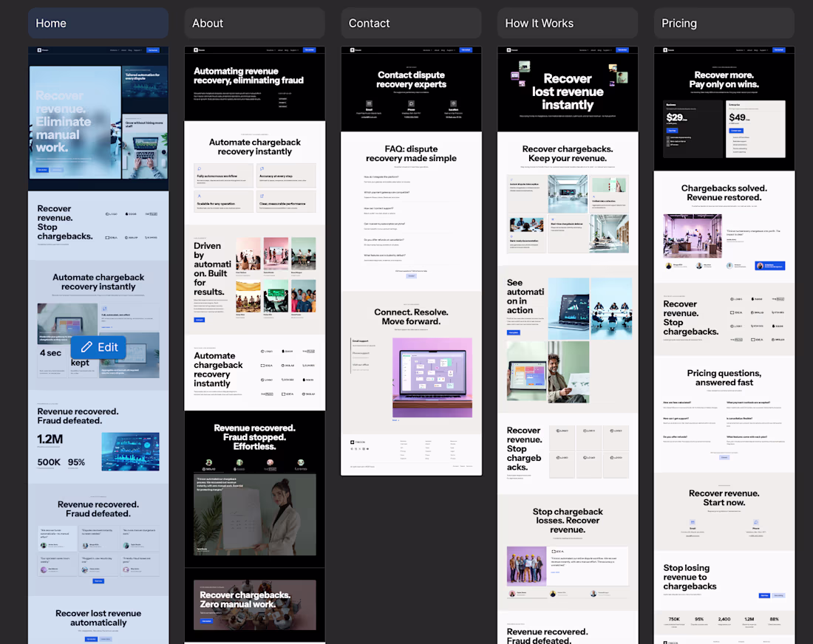Click blue navbar button on Home page
Viewport: 813px width, 644px height.
coord(153,50)
